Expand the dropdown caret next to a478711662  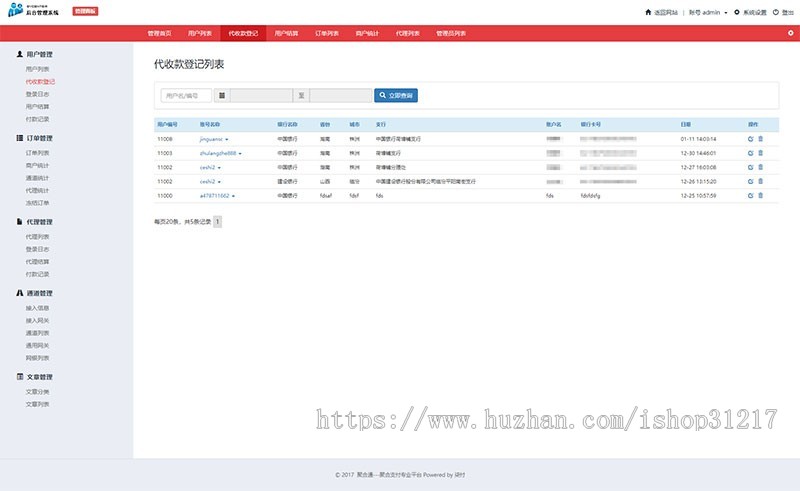point(233,196)
